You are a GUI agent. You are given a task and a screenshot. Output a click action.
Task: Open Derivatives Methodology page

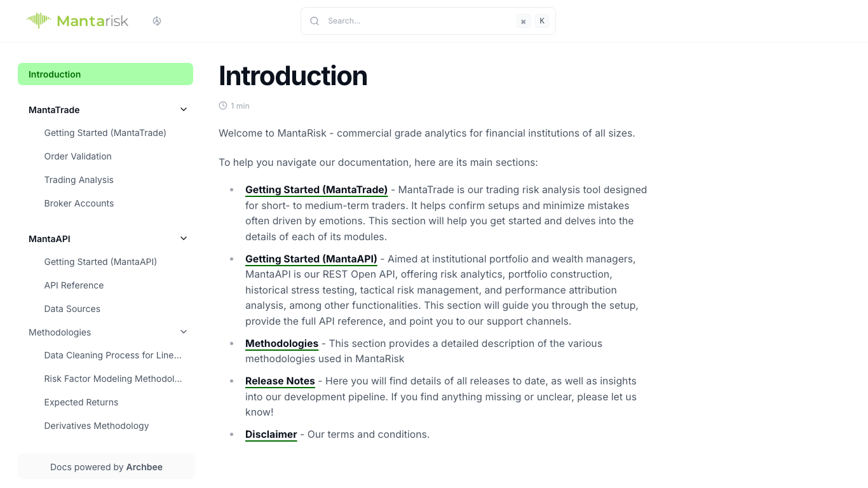point(97,426)
